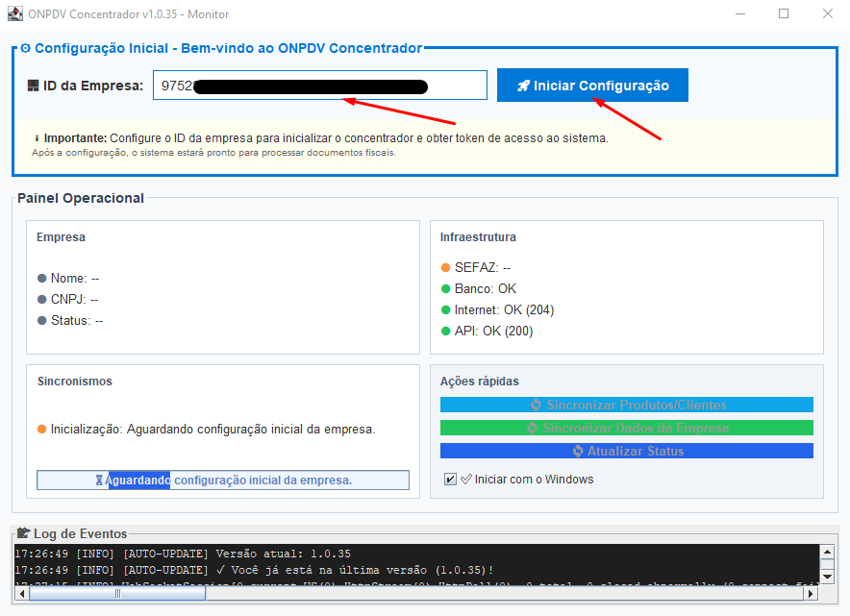Click the orange indicator dot beside SEFAZ
The width and height of the screenshot is (850, 616).
445,267
